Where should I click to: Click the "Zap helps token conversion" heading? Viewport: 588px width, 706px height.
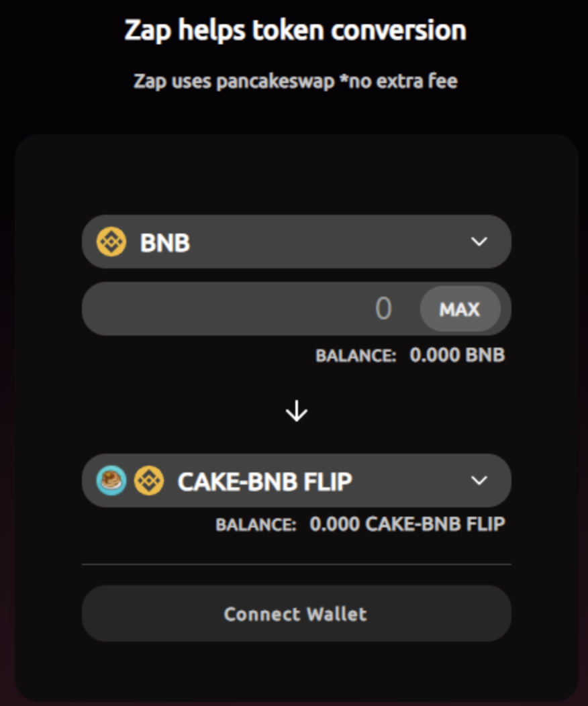[295, 31]
